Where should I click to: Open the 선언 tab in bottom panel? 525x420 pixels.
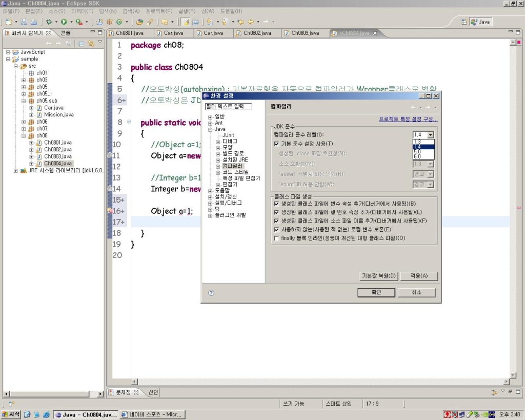pos(153,392)
